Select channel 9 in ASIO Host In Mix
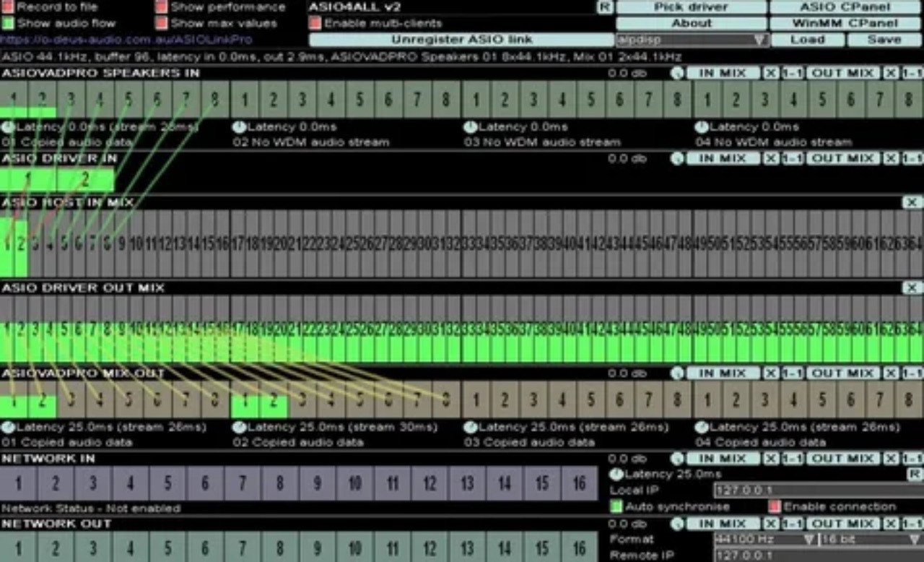The width and height of the screenshot is (924, 562). pos(122,244)
